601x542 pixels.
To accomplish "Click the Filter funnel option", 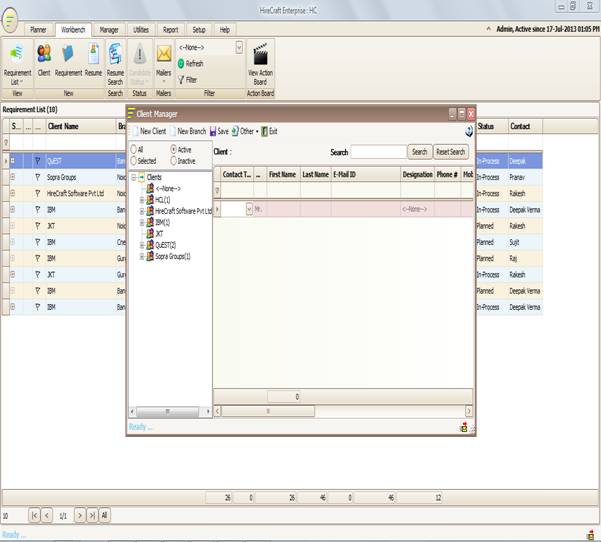I will click(x=187, y=80).
